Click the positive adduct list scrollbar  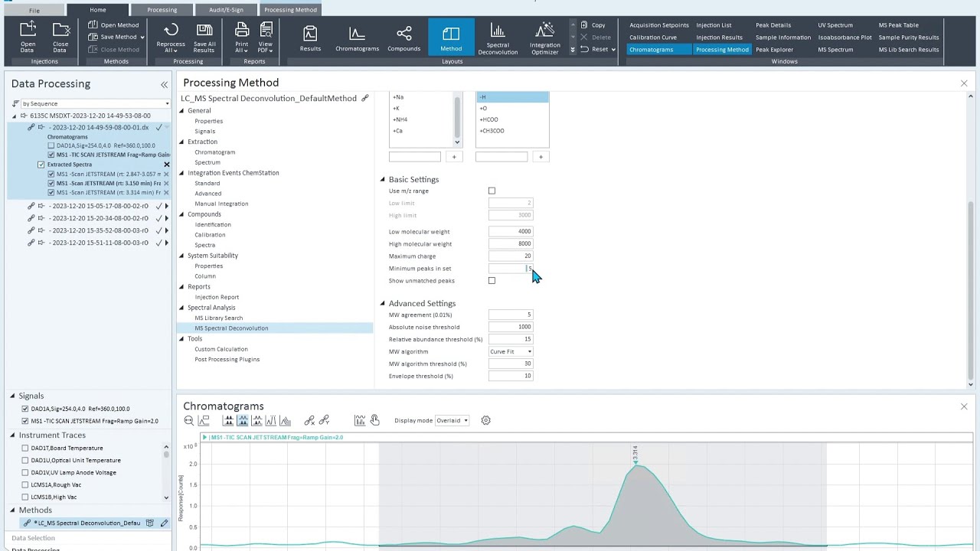457,116
